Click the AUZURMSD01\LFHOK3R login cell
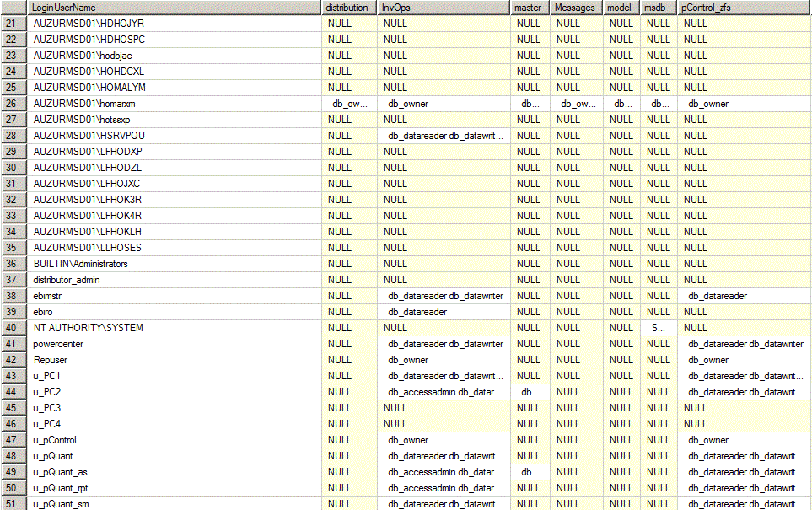812x510 pixels. click(174, 199)
